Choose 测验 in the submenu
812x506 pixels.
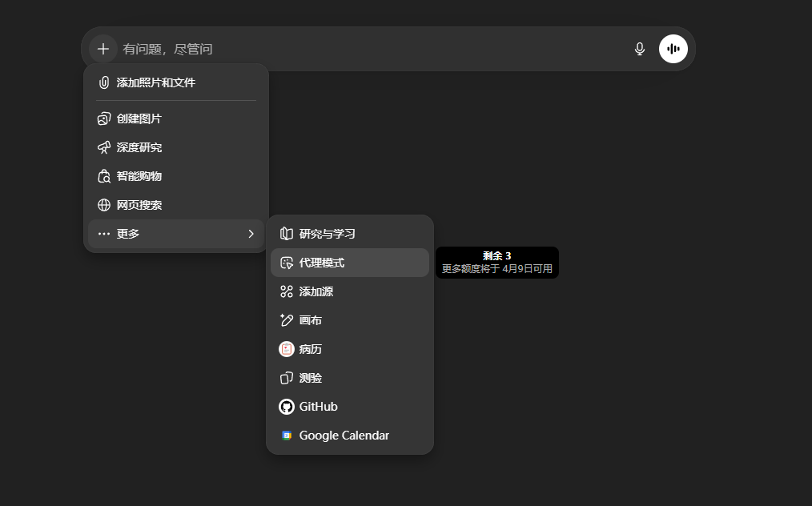pyautogui.click(x=350, y=378)
